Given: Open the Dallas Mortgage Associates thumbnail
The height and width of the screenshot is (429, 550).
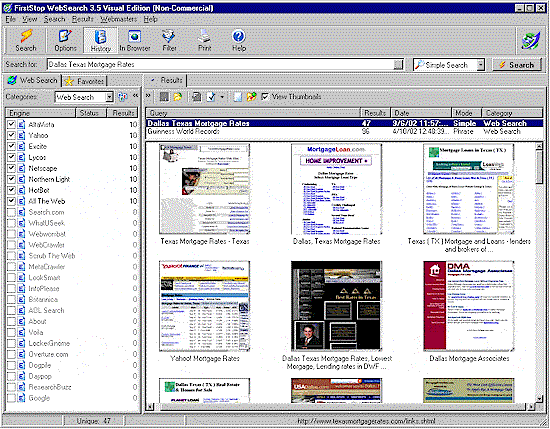Looking at the screenshot, I should 469,306.
